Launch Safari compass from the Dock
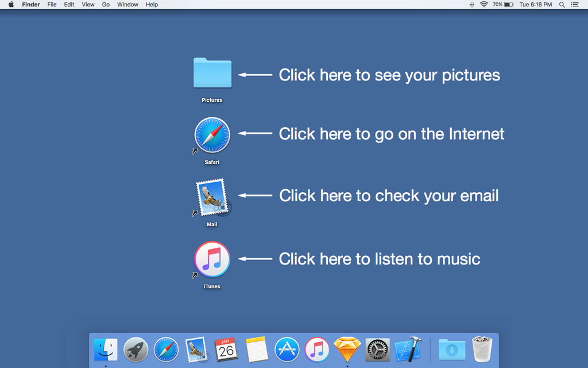This screenshot has width=588, height=368. pyautogui.click(x=166, y=350)
